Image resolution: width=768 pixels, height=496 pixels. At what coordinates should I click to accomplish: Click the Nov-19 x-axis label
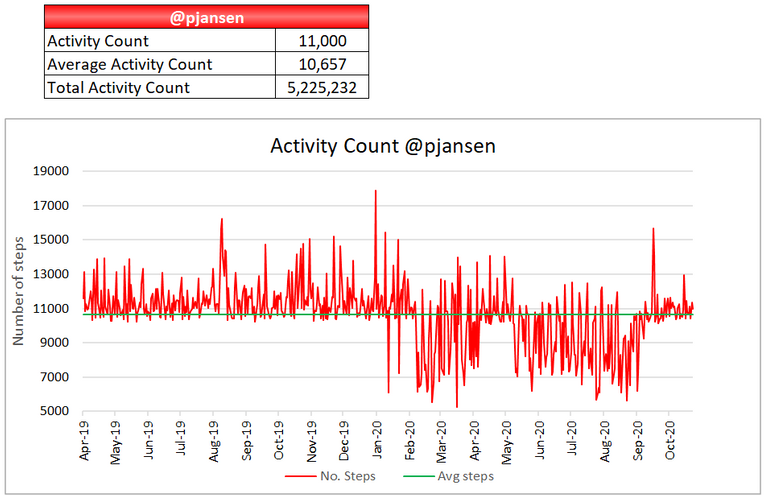pyautogui.click(x=312, y=441)
